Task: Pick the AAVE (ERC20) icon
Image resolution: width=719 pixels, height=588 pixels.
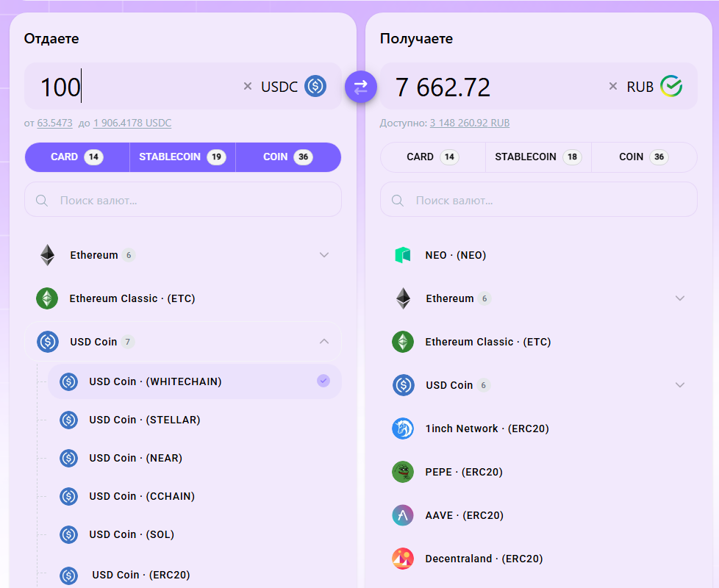Action: 403,515
